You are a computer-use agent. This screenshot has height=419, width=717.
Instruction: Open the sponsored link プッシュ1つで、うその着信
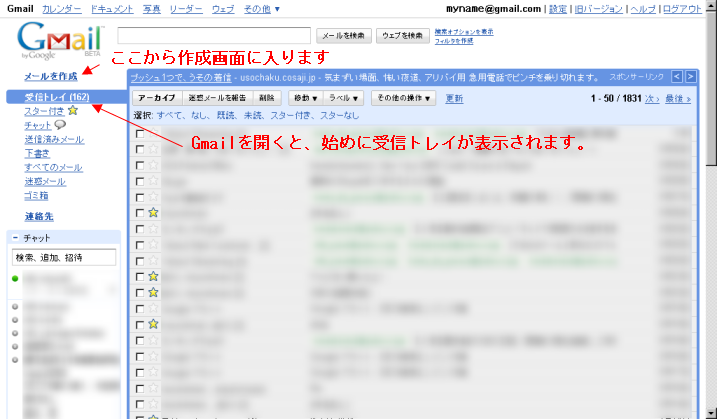coord(181,77)
